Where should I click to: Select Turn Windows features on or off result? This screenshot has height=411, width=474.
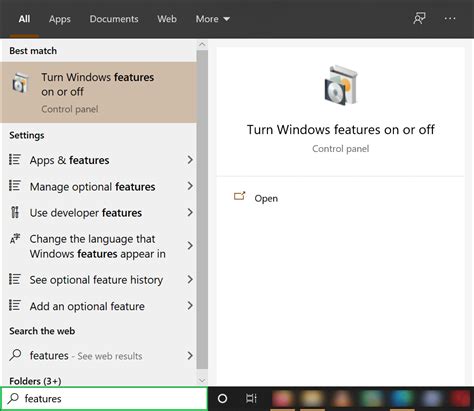click(x=99, y=92)
